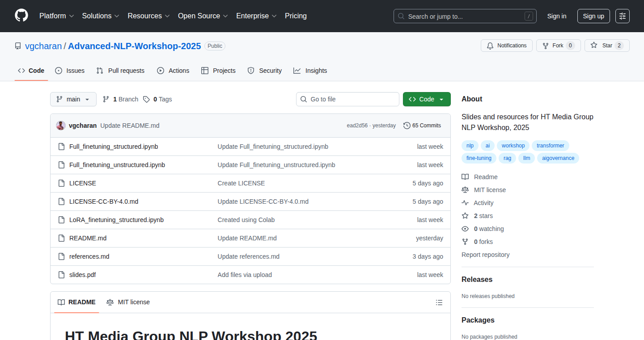Expand the Open Source menu
This screenshot has width=644, height=340.
point(203,16)
